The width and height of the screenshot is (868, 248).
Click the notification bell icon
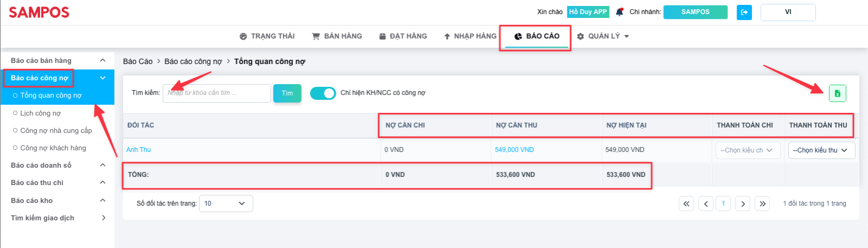pyautogui.click(x=620, y=11)
